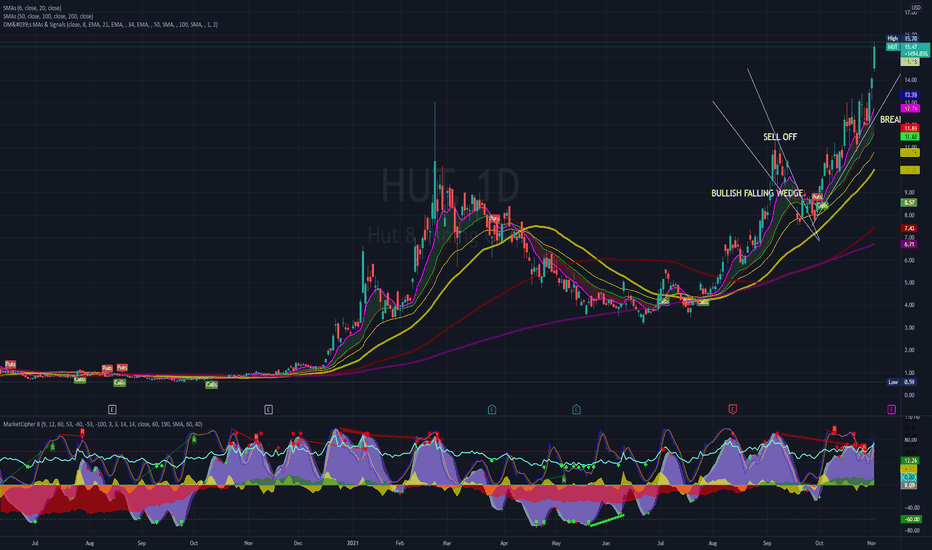932x550 pixels.
Task: Select the red R divergence marker near the right of MarketCipher
Action: click(x=835, y=429)
